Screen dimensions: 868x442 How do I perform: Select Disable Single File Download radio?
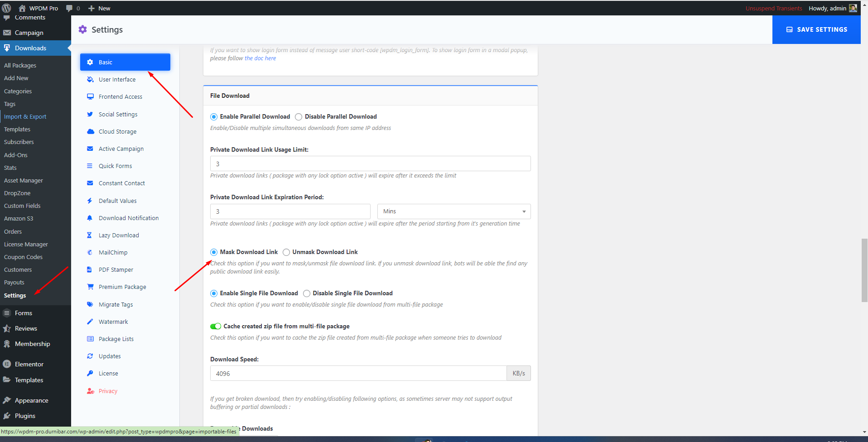pos(307,293)
